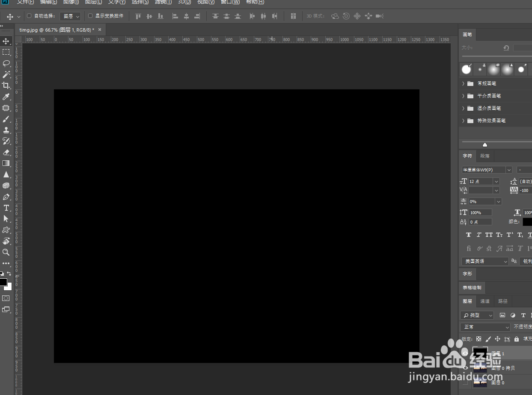Image resolution: width=532 pixels, height=395 pixels.
Task: Switch to the 通道 tab
Action: (x=485, y=301)
